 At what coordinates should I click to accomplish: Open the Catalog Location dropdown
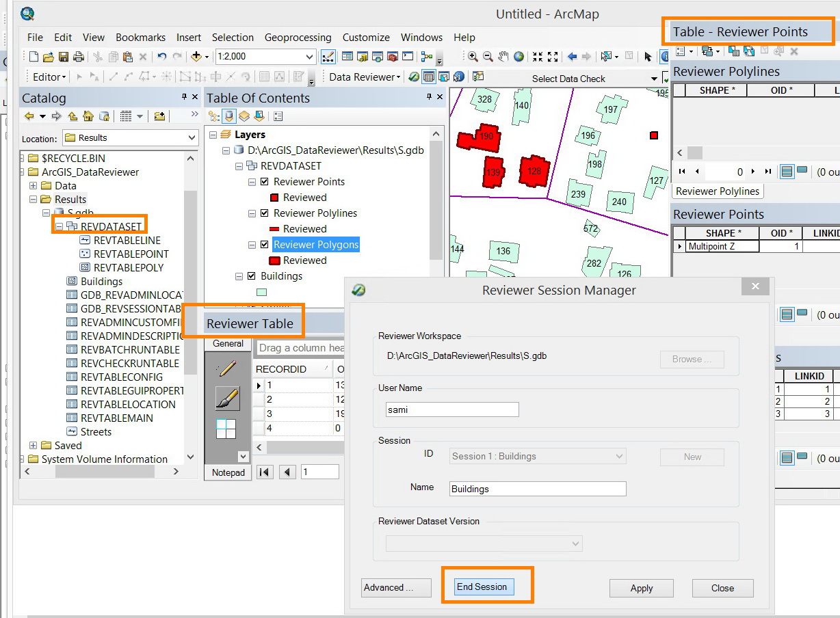(x=192, y=137)
